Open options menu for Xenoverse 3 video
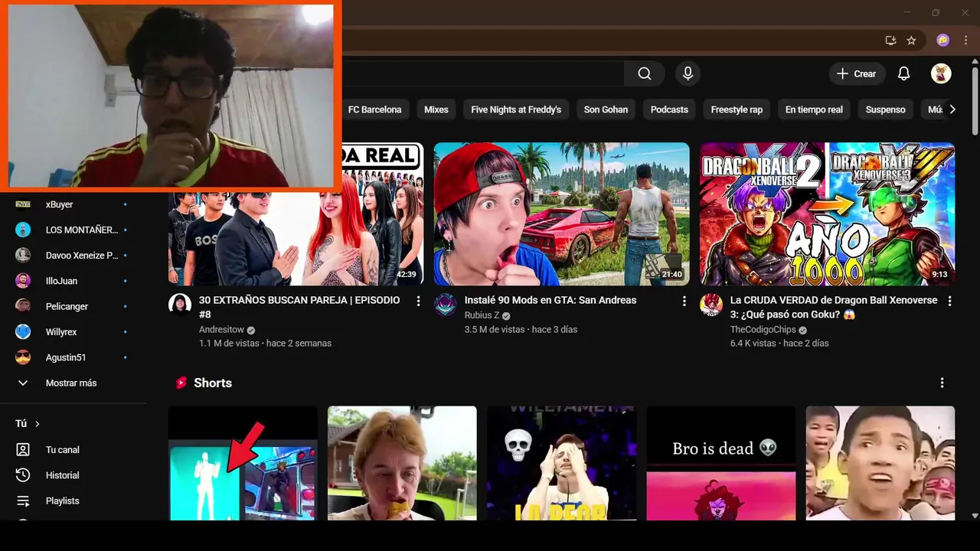 point(949,302)
